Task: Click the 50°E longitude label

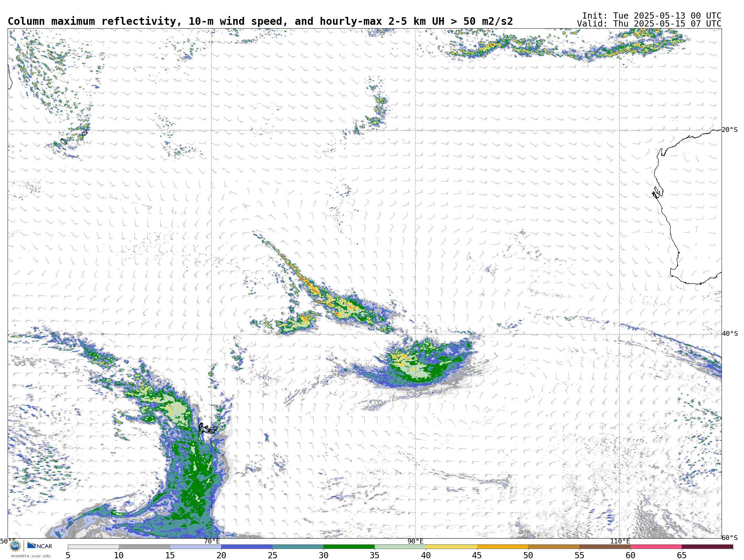Action: pos(8,541)
